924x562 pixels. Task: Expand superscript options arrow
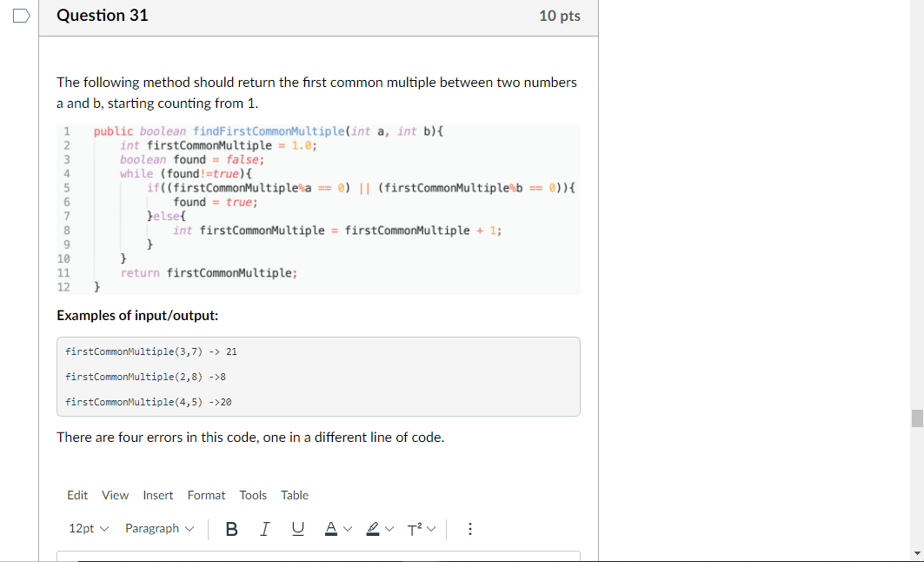tap(431, 529)
